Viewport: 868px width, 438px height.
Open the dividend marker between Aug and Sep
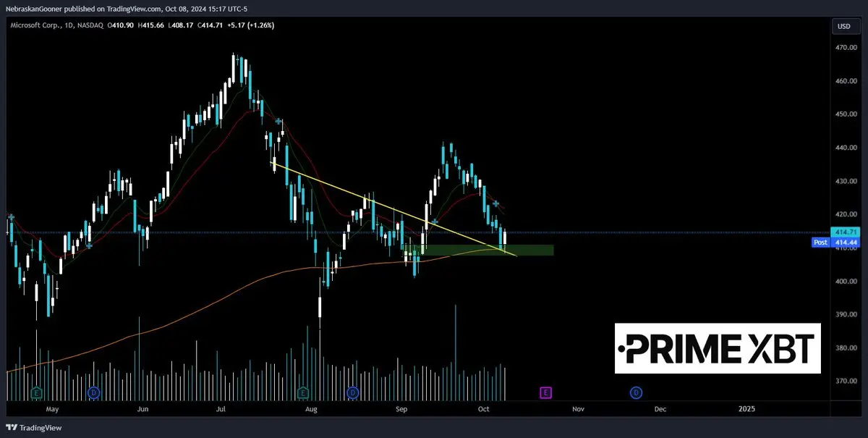click(352, 392)
